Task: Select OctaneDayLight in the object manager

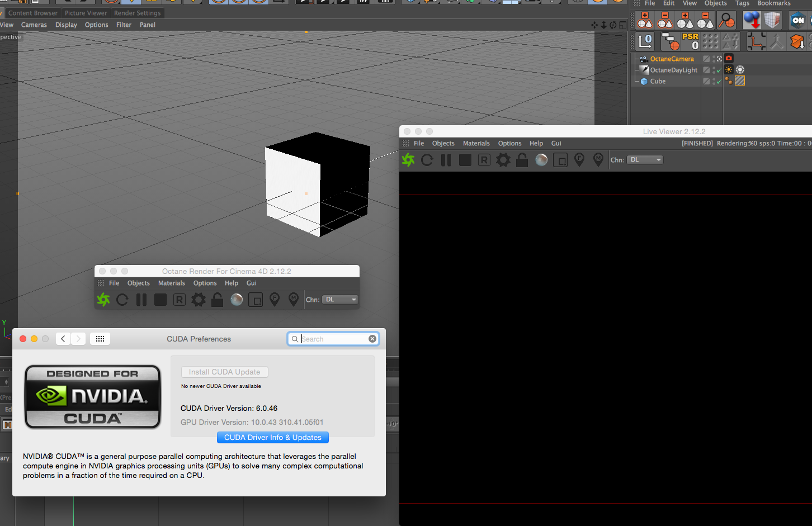Action: [674, 70]
